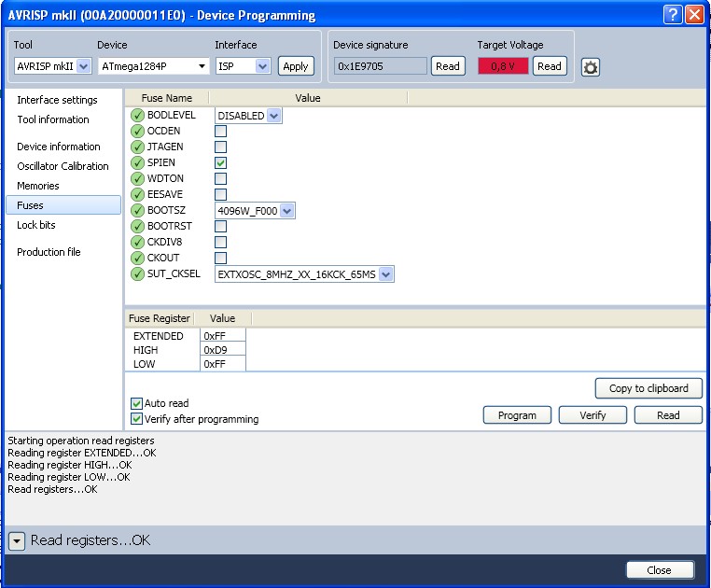Collapse the status log arrow button
Image resolution: width=711 pixels, height=588 pixels.
[17, 540]
